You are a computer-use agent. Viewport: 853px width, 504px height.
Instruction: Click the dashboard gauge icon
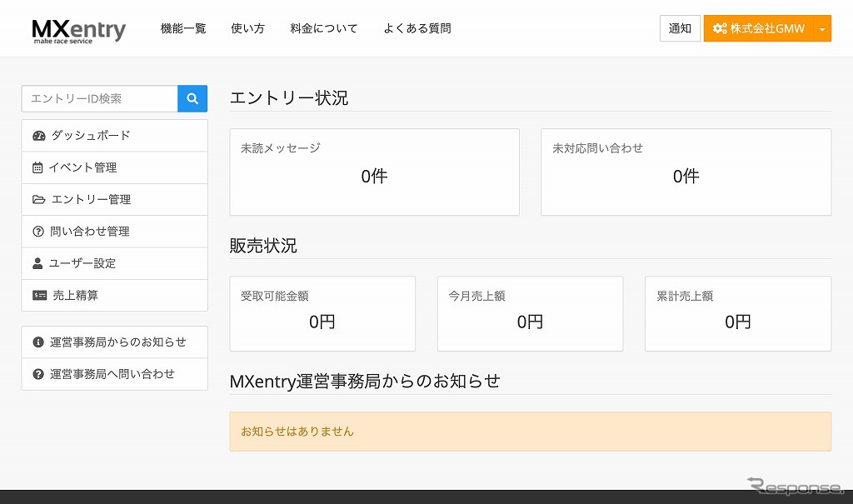(x=38, y=136)
